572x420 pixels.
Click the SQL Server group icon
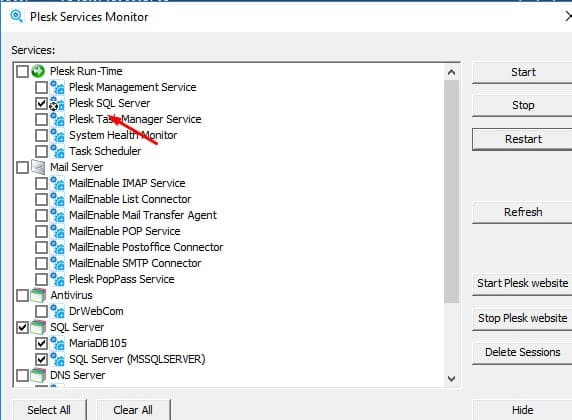tap(38, 327)
